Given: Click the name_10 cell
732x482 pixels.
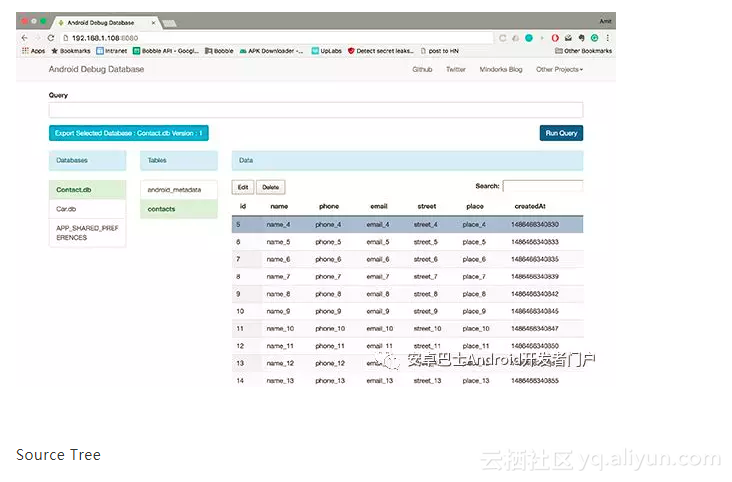Looking at the screenshot, I should pyautogui.click(x=280, y=328).
